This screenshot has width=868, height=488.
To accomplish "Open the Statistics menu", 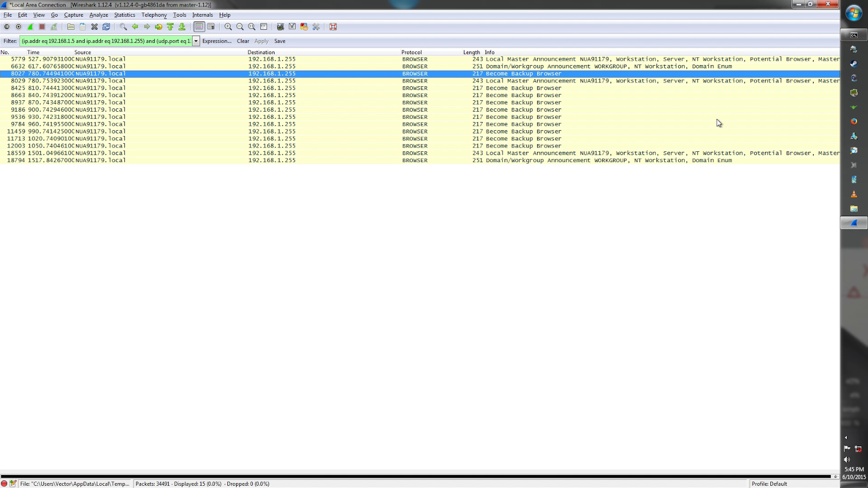I will [125, 15].
